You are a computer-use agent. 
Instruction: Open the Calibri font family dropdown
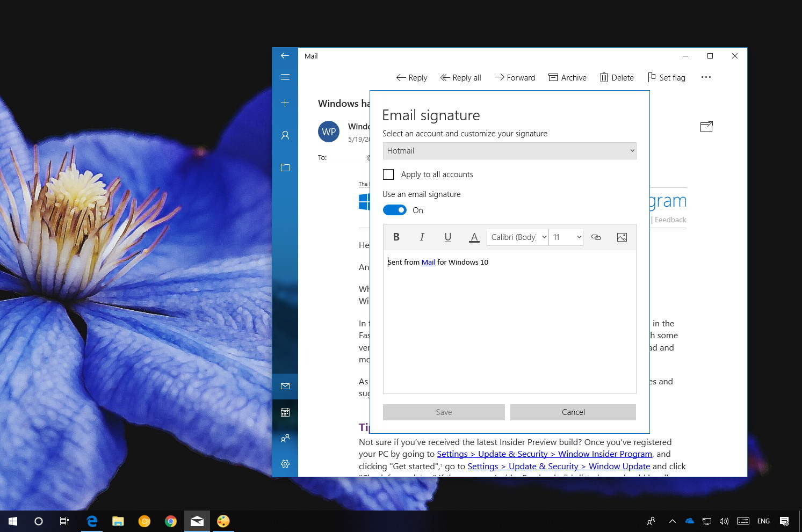point(517,237)
